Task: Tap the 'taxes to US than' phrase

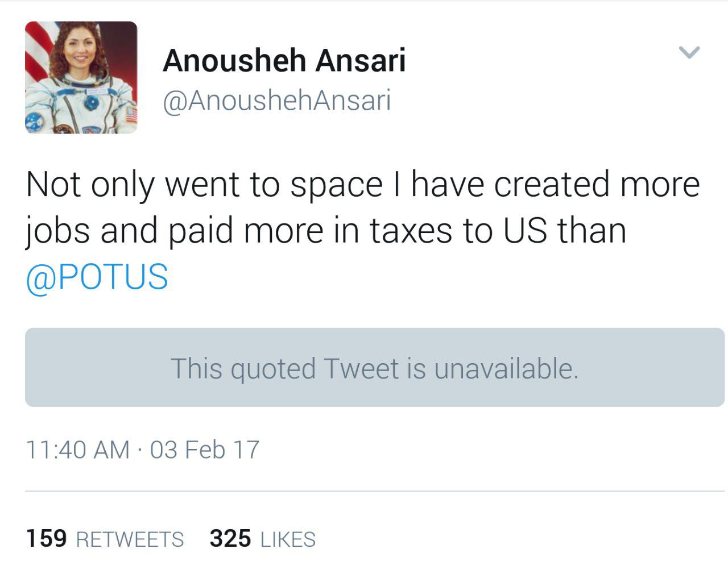Action: click(x=498, y=231)
